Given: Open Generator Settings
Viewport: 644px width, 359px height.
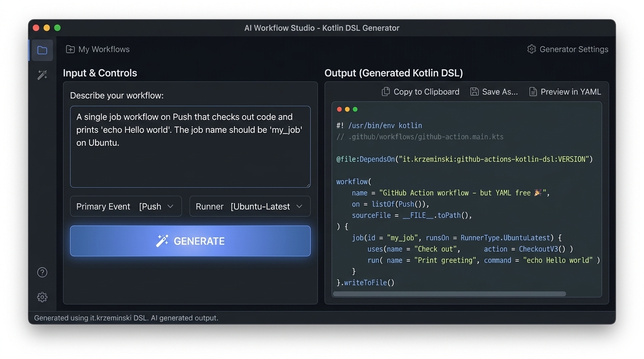Looking at the screenshot, I should click(x=573, y=49).
